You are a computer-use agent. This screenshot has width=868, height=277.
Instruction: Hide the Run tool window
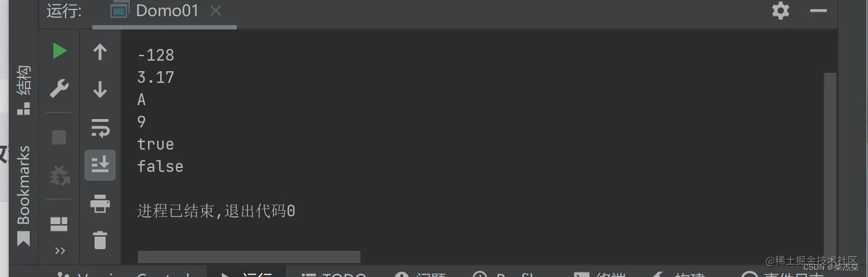(x=818, y=10)
